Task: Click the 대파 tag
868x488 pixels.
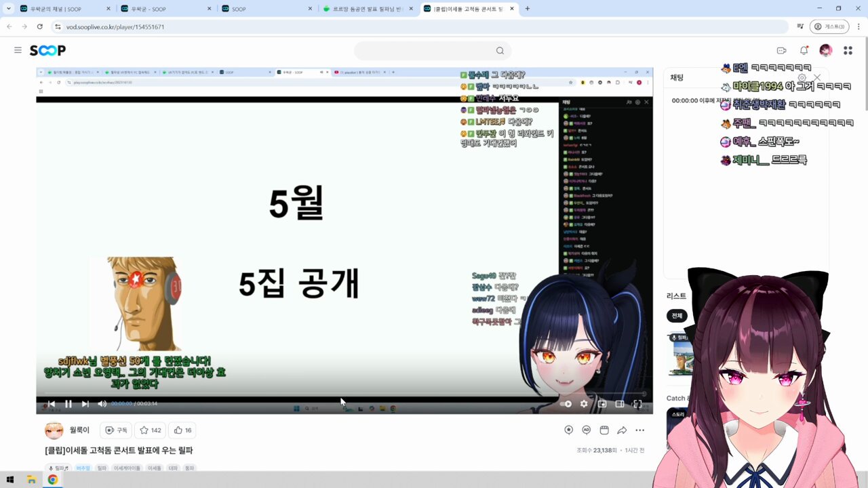Action: point(172,468)
